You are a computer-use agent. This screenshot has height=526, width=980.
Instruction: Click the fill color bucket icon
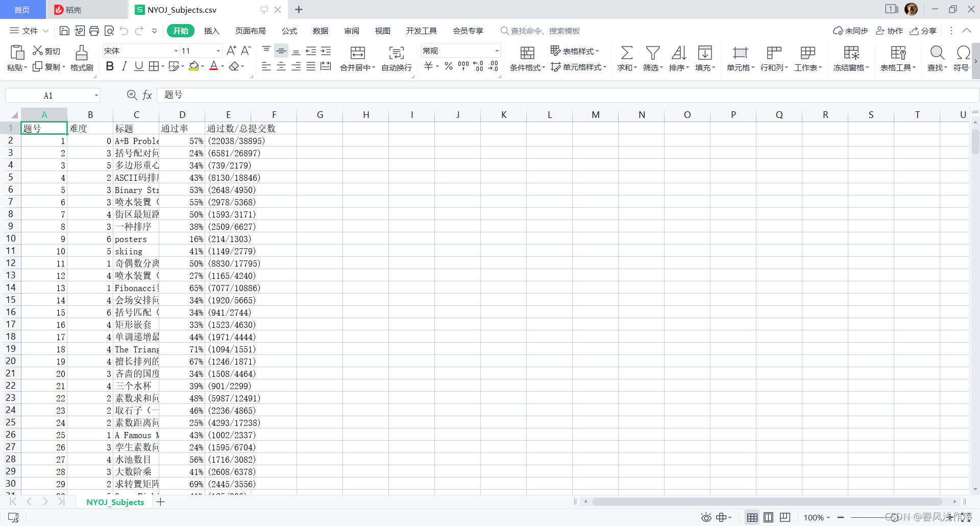[x=193, y=66]
